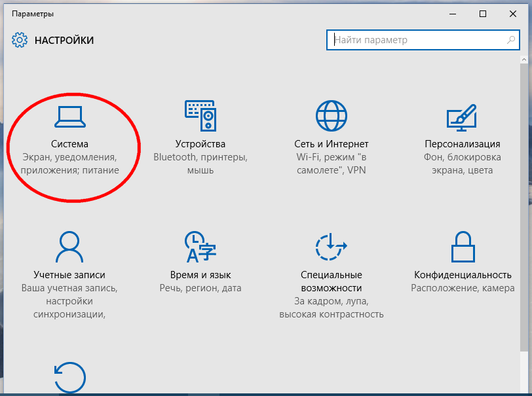Screen dimensions: 532x396
Task: Open the Учетные записи person icon
Action: coord(69,247)
